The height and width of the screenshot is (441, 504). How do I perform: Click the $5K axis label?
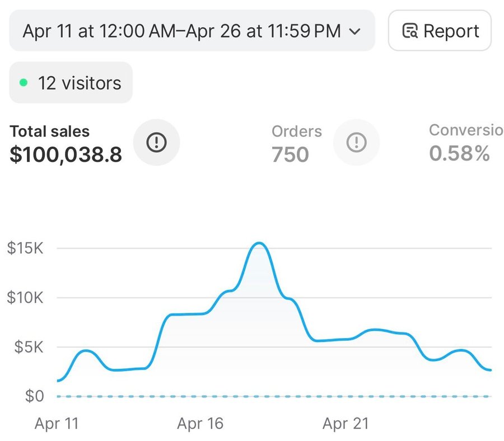pyautogui.click(x=29, y=347)
